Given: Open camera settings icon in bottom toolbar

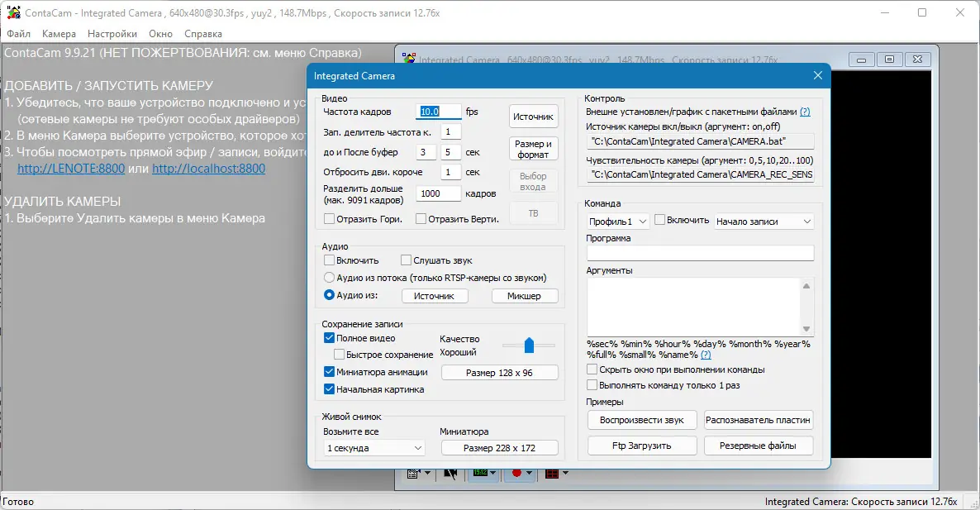Looking at the screenshot, I should click(x=413, y=473).
